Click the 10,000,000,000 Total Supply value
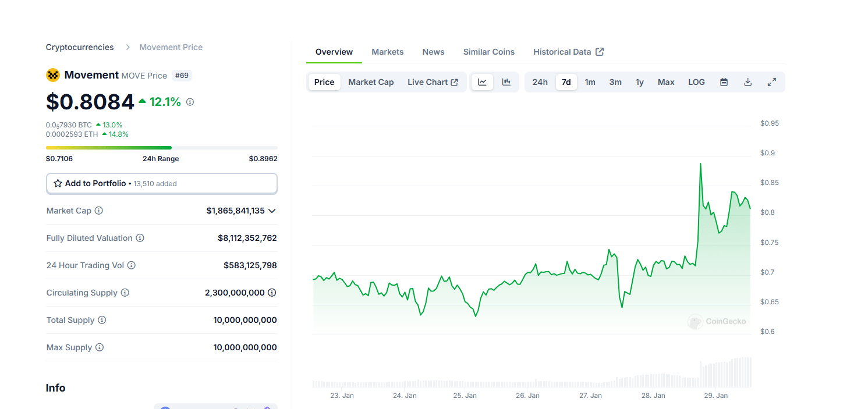 click(245, 320)
